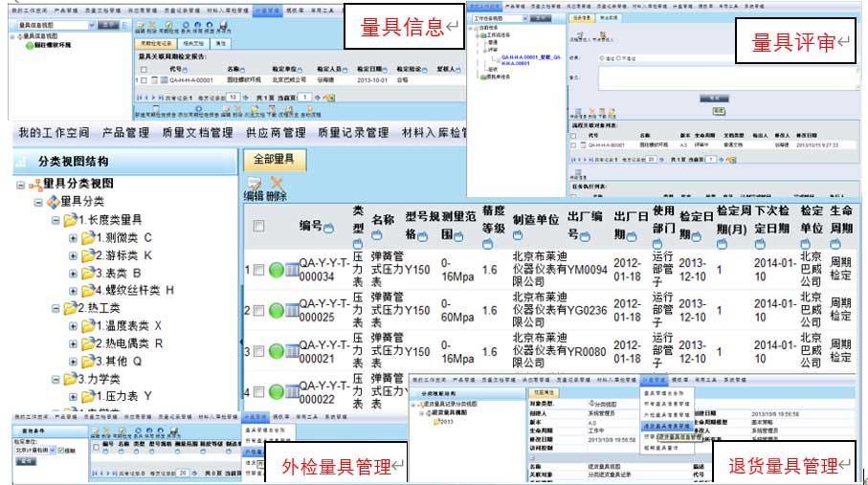
Task: Click the filter icon under 制造单位 header
Action: (x=518, y=235)
